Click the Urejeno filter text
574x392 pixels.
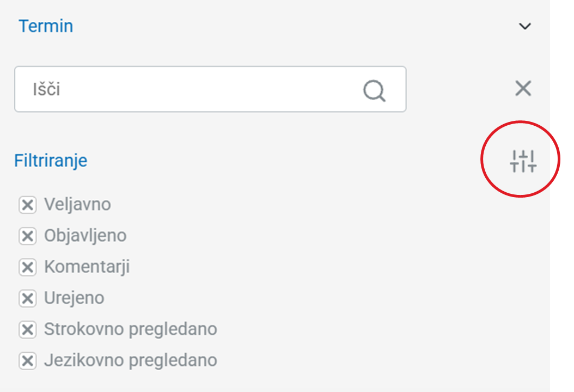74,298
